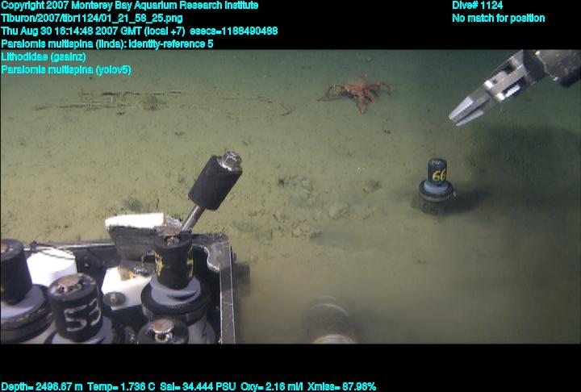This screenshot has height=392, width=581.
Task: Click the Lithodidae (gasinz) annotation
Action: [44, 57]
